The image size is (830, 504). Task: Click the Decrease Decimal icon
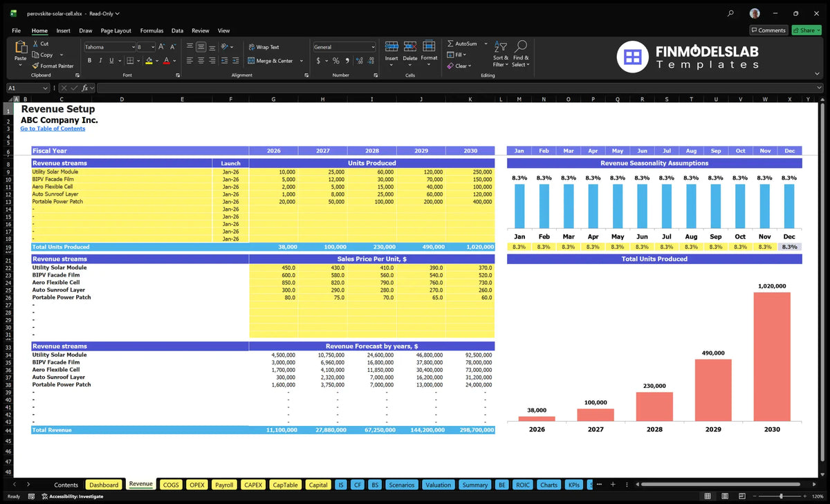370,61
